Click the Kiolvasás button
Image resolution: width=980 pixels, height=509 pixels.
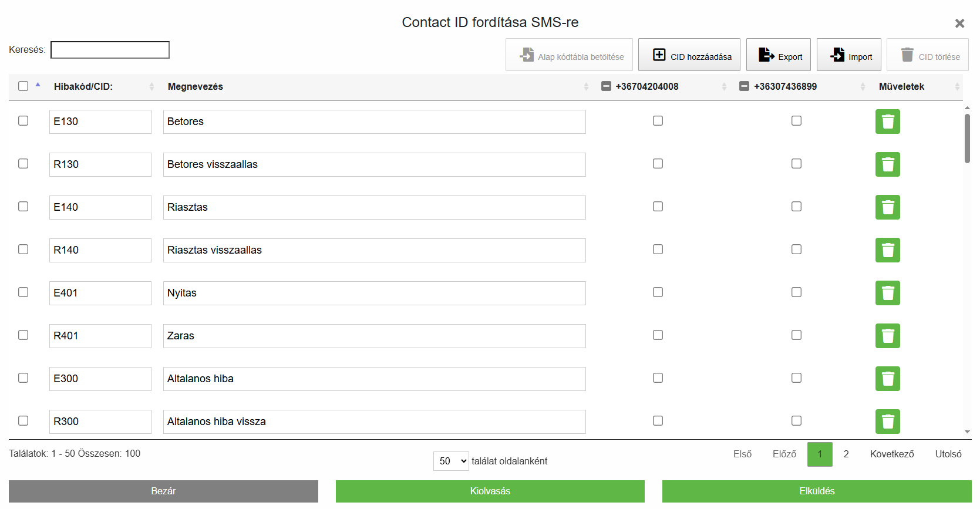coord(490,491)
